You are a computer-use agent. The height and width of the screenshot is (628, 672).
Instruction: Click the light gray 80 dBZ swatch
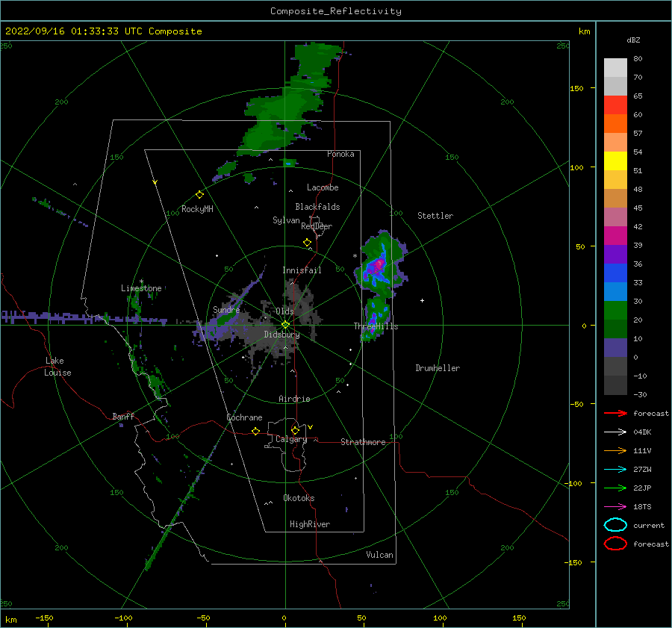tap(615, 68)
